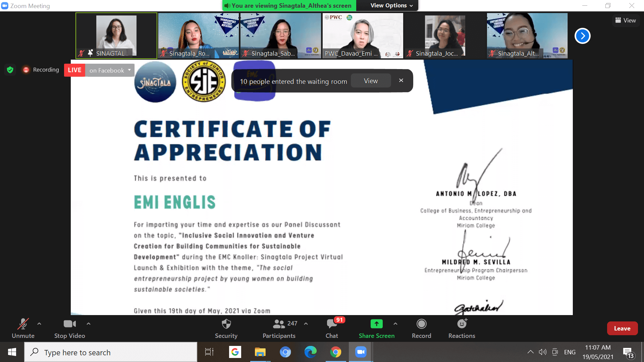This screenshot has width=644, height=362.
Task: Open Google app on taskbar
Action: coord(235,352)
